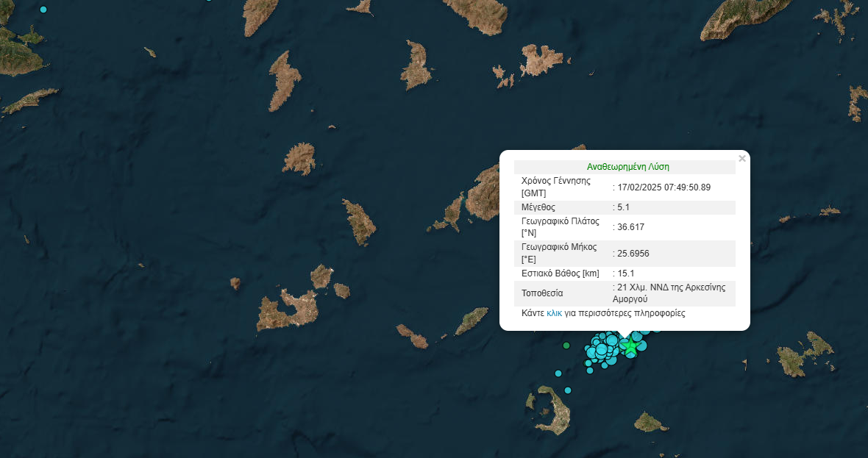Click the 'Αναθεωρημένη Λύση' popup header

627,167
